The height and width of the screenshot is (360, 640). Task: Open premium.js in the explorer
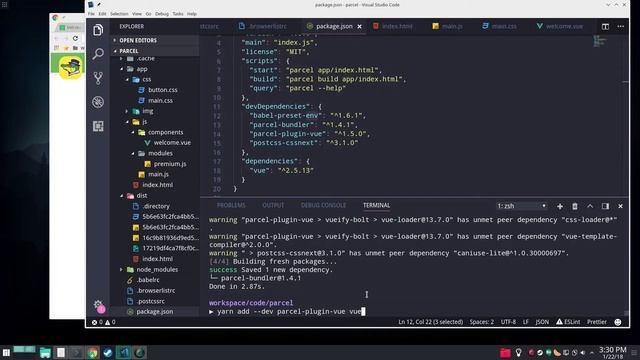pyautogui.click(x=170, y=164)
